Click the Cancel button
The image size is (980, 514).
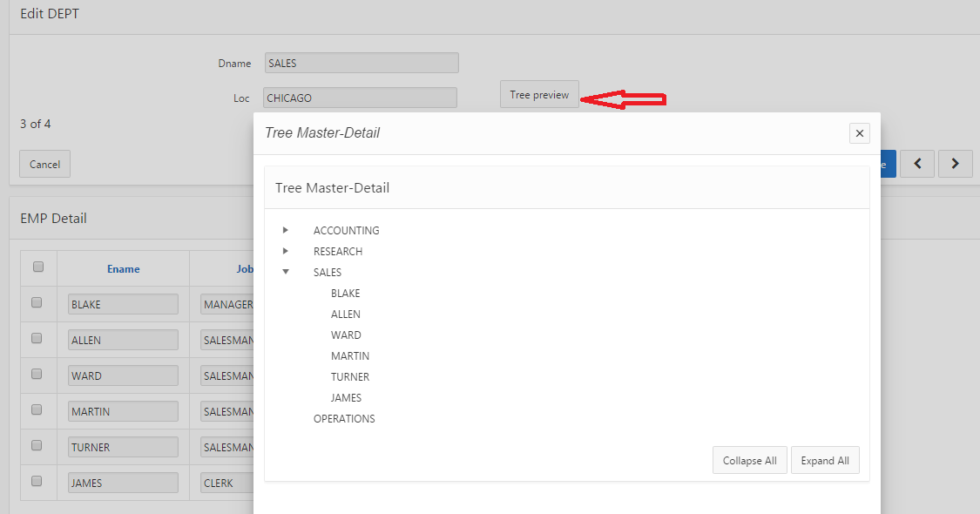coord(44,163)
